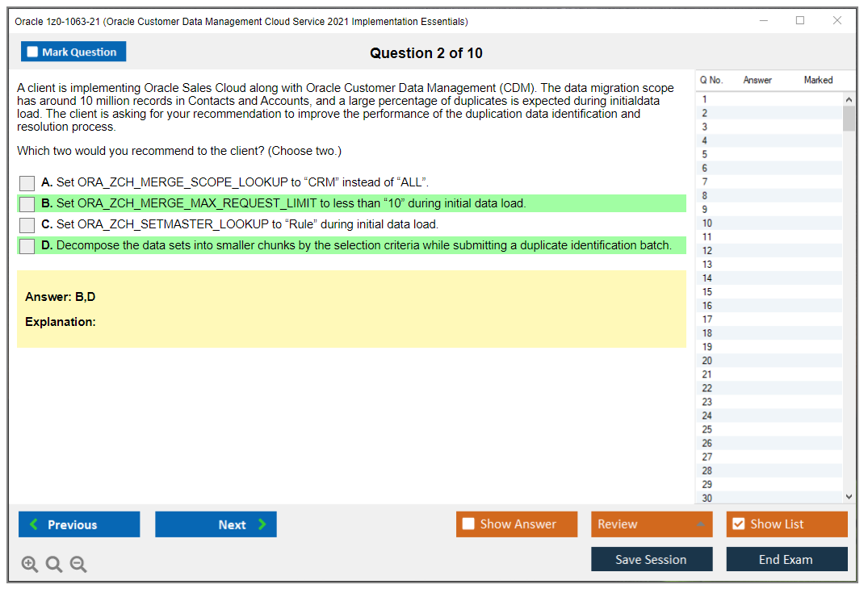Click the zoom-in magnifier icon
The image size is (868, 593).
(30, 564)
